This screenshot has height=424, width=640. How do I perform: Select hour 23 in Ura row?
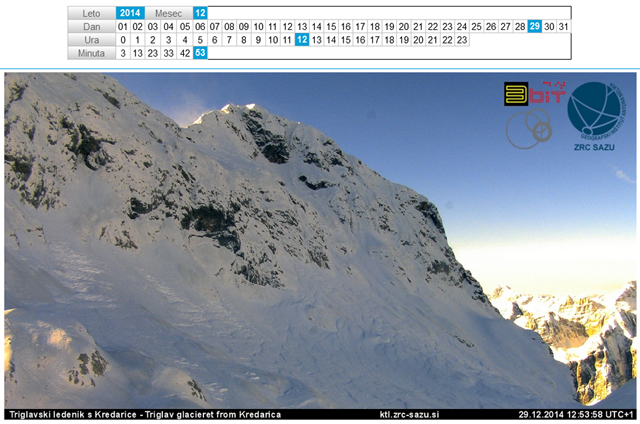[x=461, y=40]
